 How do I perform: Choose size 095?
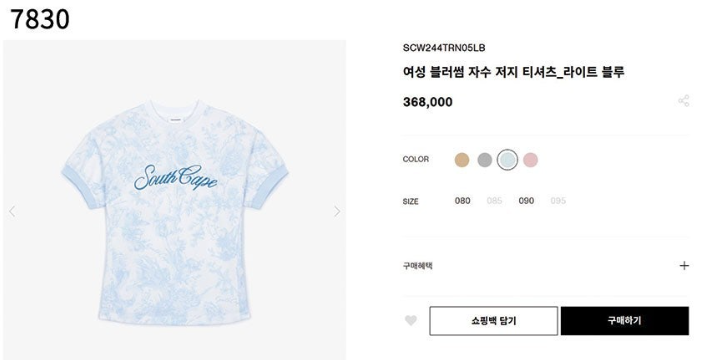coord(558,201)
